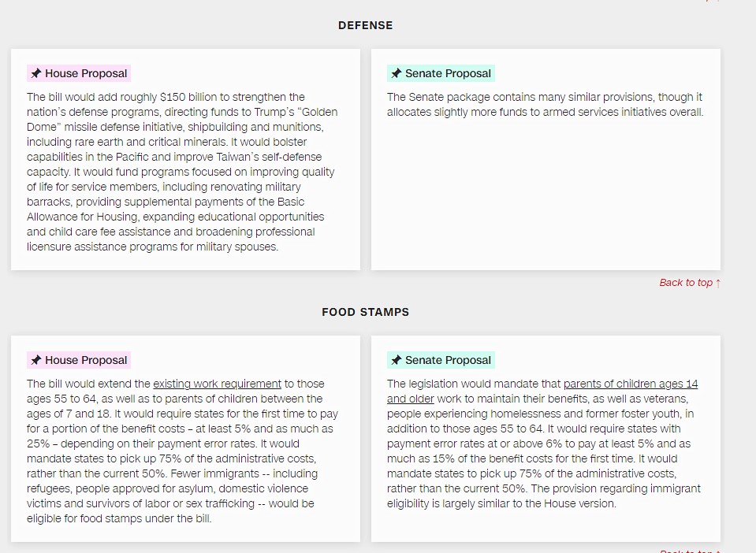Click the empty area of the Defense Senate card
This screenshot has width=756, height=553.
(546, 197)
